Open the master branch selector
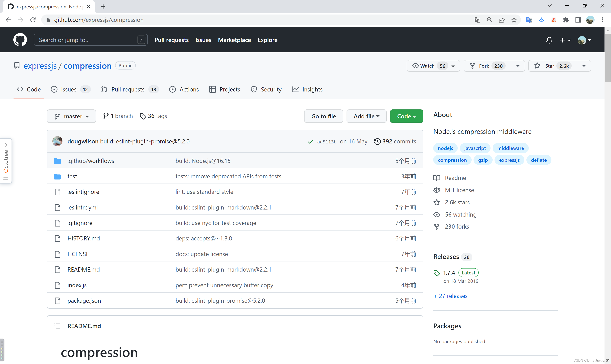 [x=71, y=116]
